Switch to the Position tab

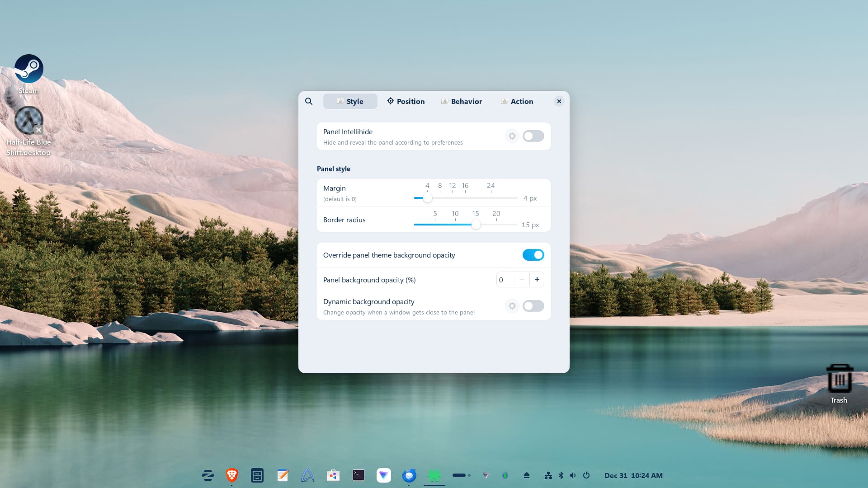406,101
